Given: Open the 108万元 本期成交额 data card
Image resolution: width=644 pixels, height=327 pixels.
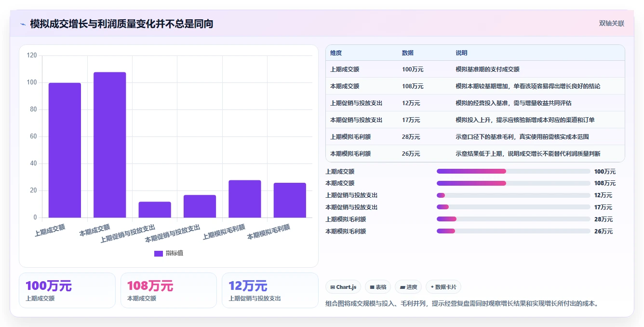Looking at the screenshot, I should point(169,290).
